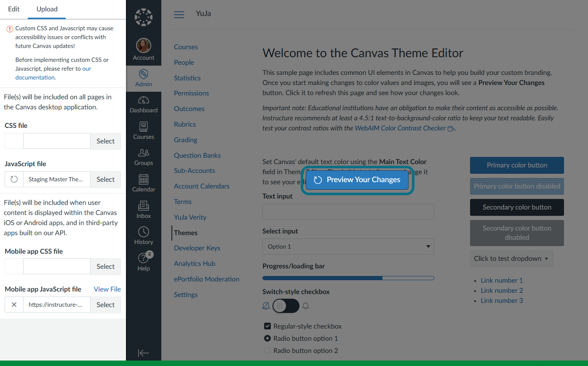Open Developer Keys in the account menu

click(197, 248)
